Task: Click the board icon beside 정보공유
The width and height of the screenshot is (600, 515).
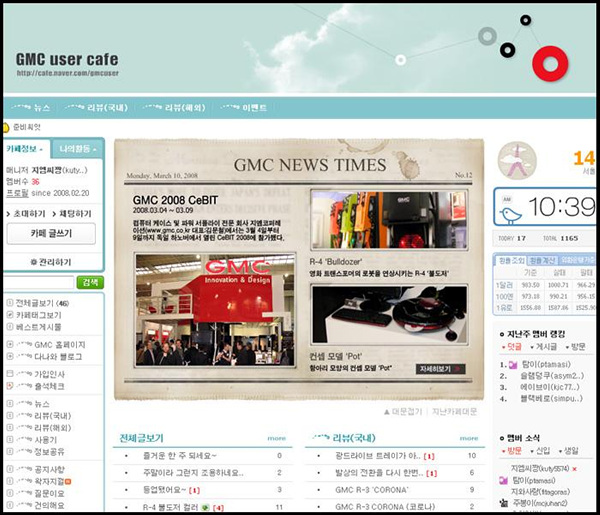Action: pyautogui.click(x=10, y=451)
